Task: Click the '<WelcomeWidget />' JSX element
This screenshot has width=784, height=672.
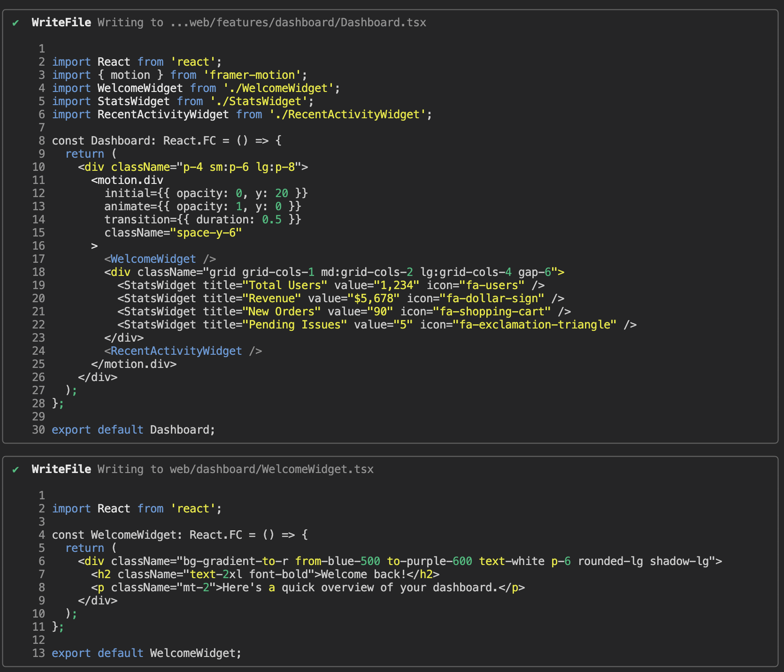Action: [x=160, y=259]
